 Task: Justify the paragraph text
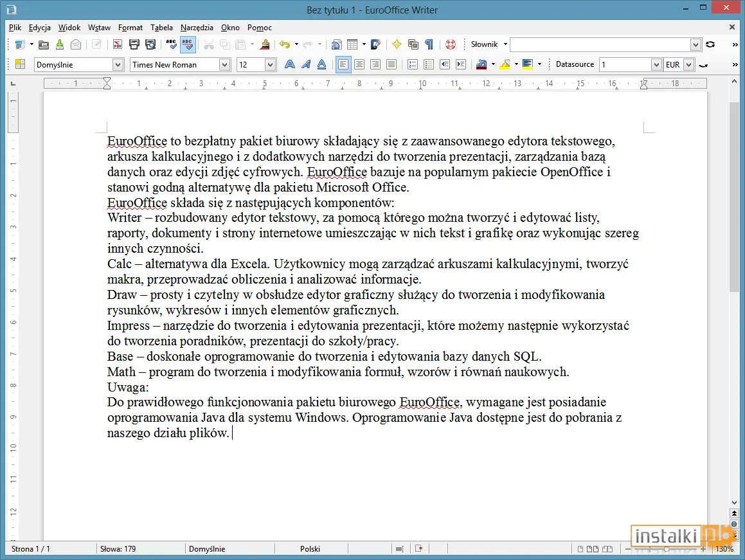pyautogui.click(x=391, y=64)
